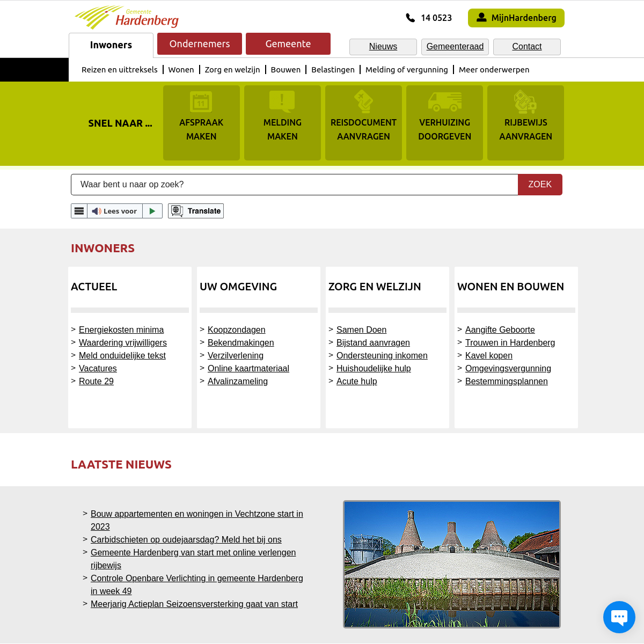Open Meerjarig Actieplan Seizoensversterking news item

tap(194, 604)
